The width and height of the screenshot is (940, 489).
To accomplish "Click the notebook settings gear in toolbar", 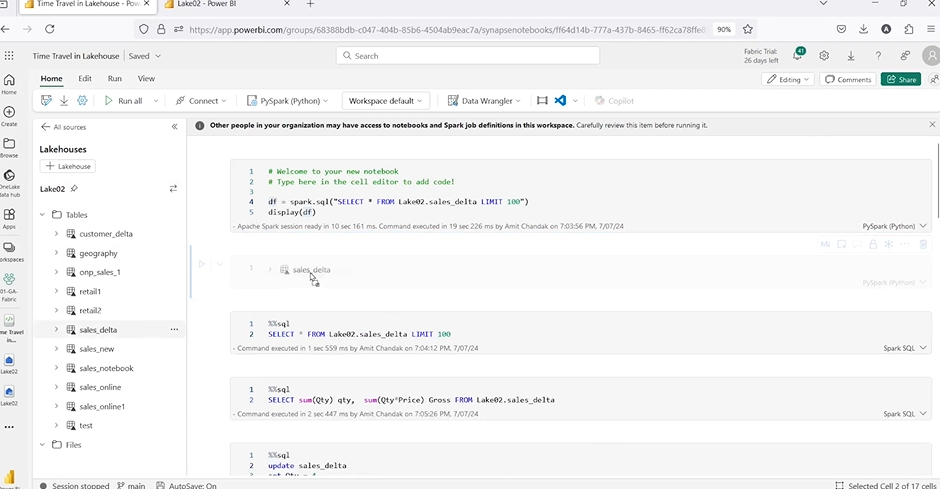I will (82, 101).
